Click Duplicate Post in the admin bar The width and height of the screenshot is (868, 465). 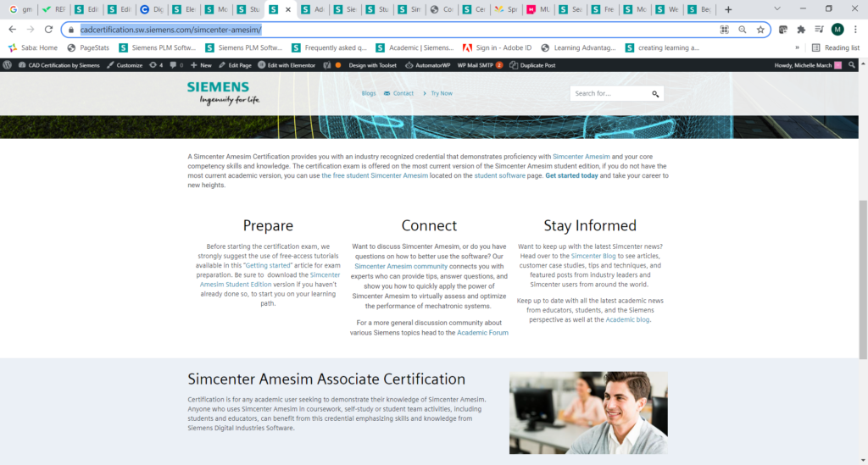pos(532,65)
